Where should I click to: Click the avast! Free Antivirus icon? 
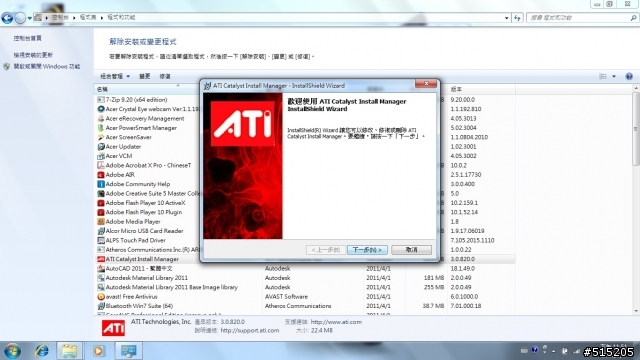pyautogui.click(x=100, y=297)
